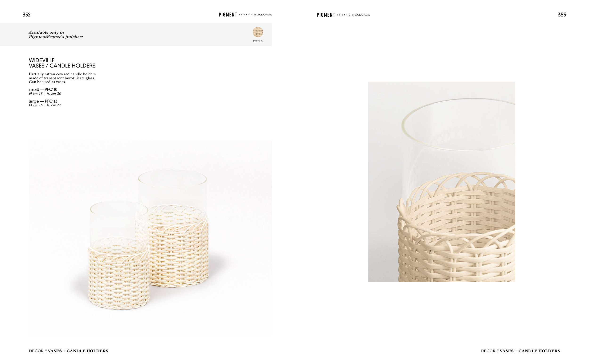The image size is (589, 364).
Task: Click 'by GIOBAGNARA' text on the right page
Action: point(360,15)
